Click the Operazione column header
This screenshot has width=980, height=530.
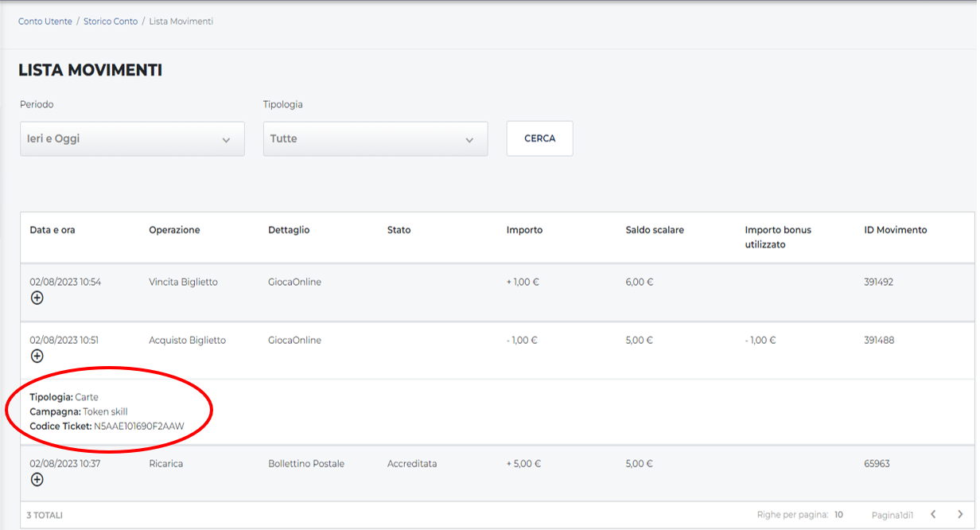coord(174,230)
